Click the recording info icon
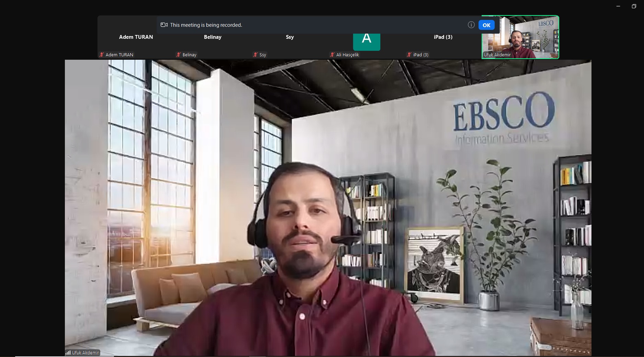This screenshot has height=357, width=644. 471,25
